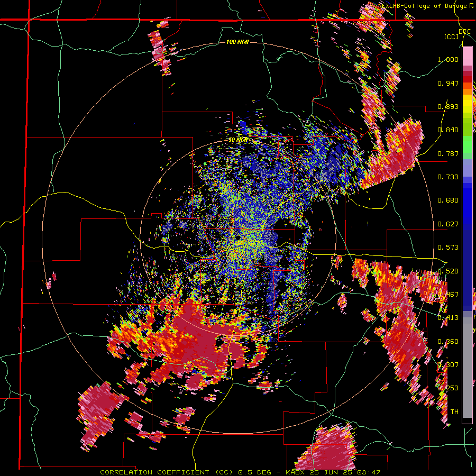Screen dimensions: 476x476
Task: Click the 0.573 legend value
Action: click(448, 248)
